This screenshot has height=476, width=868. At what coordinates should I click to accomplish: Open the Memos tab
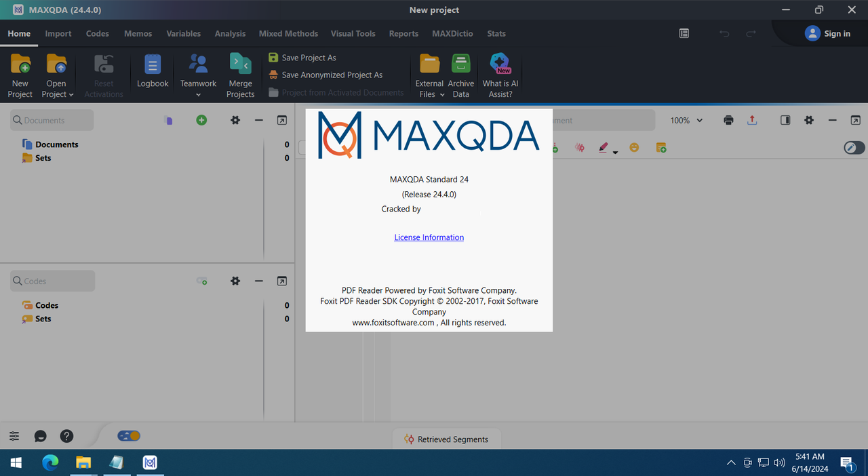coord(138,33)
